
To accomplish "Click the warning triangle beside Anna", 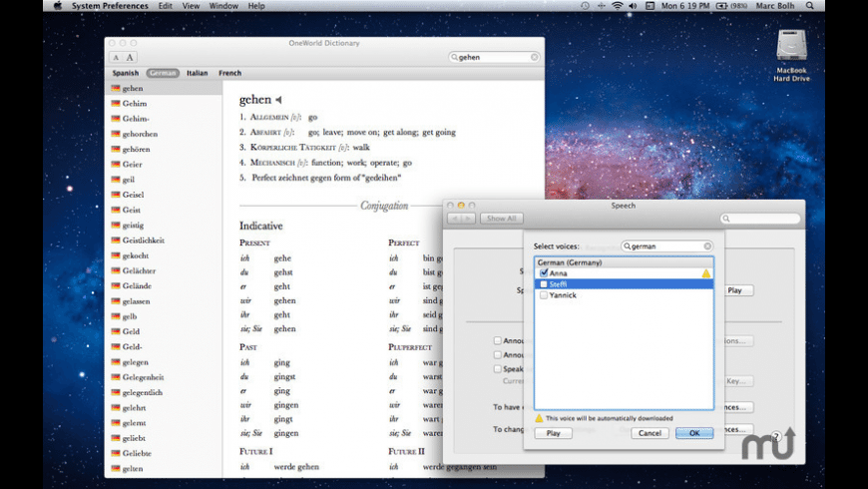I will pos(705,273).
